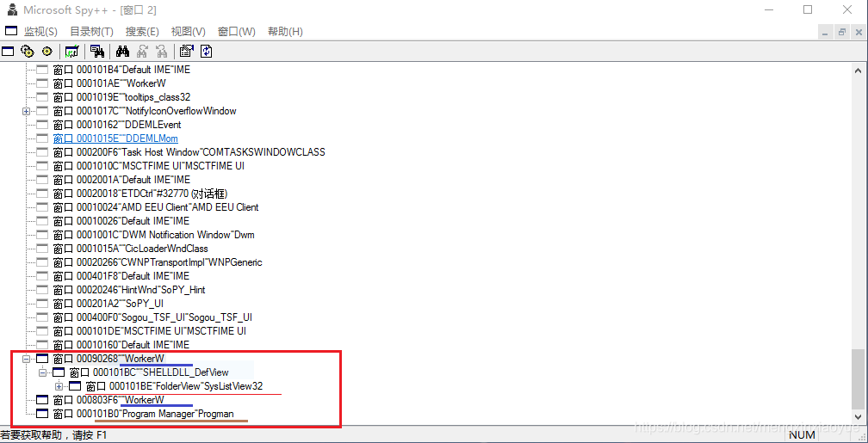
Task: Select row 0001010C MSCTFIME UI
Action: coord(149,166)
